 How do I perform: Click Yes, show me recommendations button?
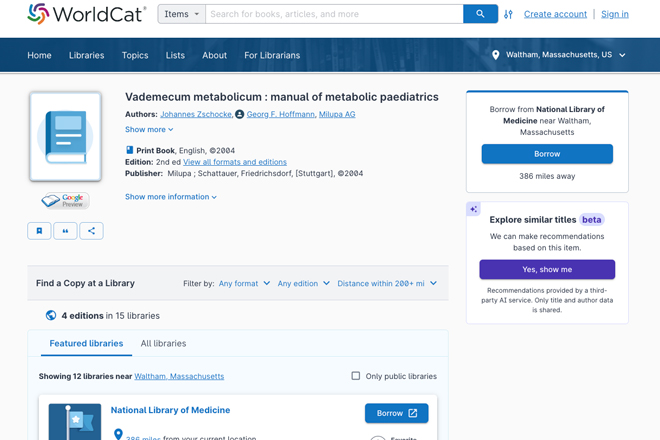click(x=547, y=269)
